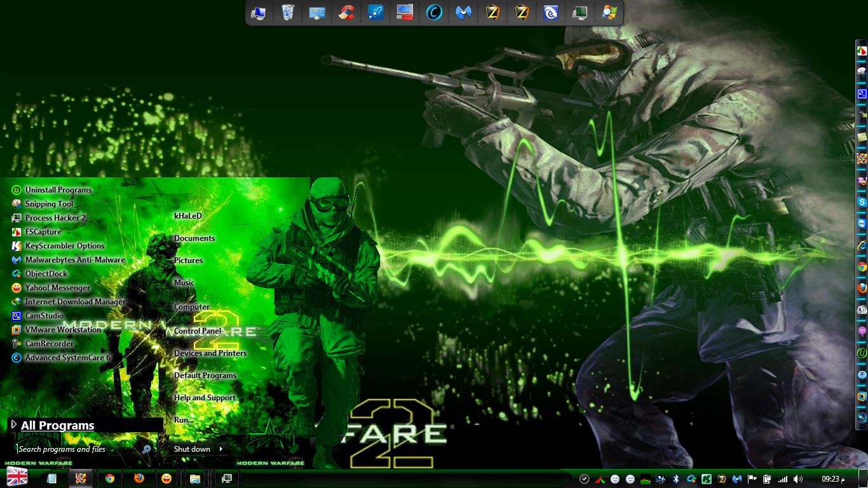The width and height of the screenshot is (868, 488).
Task: Click the Show desktop strip beside the clock
Action: (863, 478)
